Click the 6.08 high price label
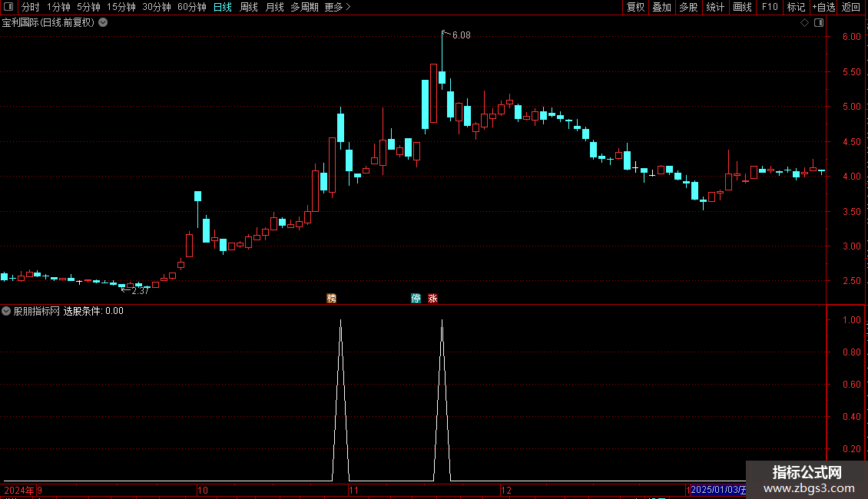This screenshot has height=499, width=868. coord(461,35)
